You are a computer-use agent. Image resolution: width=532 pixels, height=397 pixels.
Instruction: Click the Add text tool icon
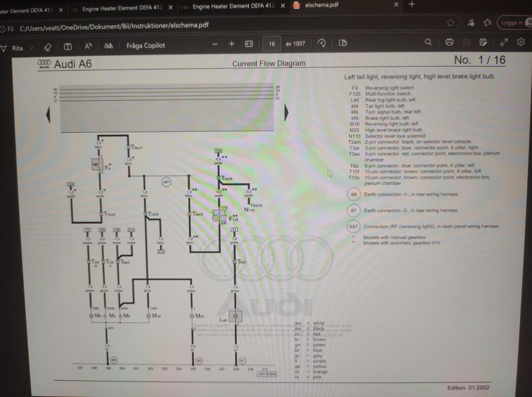pos(68,46)
